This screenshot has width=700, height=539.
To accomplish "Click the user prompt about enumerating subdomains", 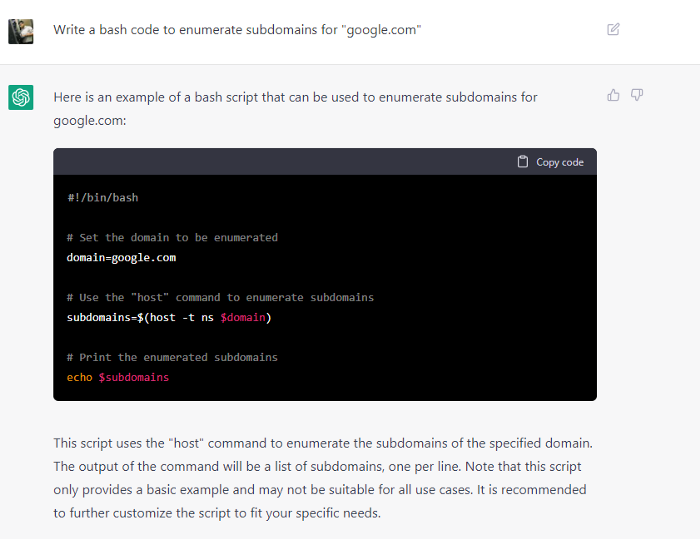I will [237, 30].
